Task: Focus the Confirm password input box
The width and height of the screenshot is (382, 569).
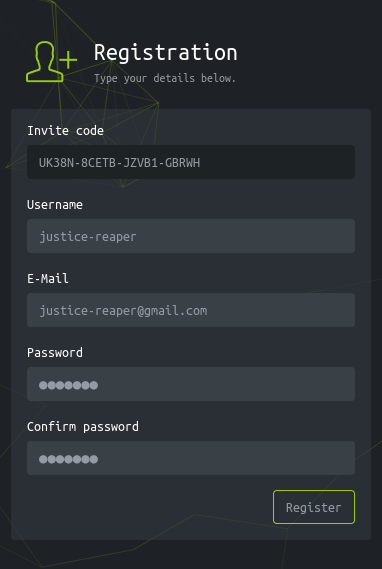Action: (191, 458)
